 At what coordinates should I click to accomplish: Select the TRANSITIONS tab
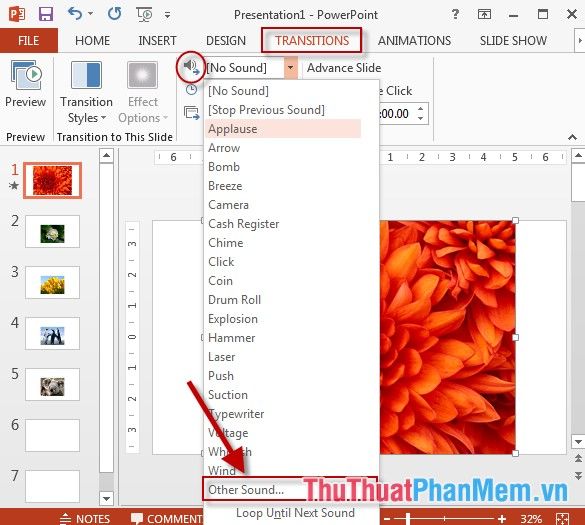point(312,40)
